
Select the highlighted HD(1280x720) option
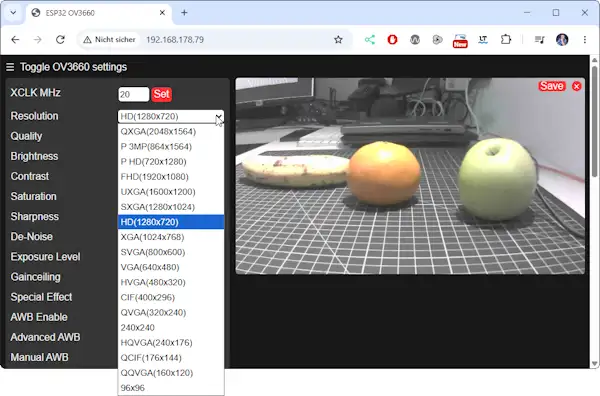(171, 222)
